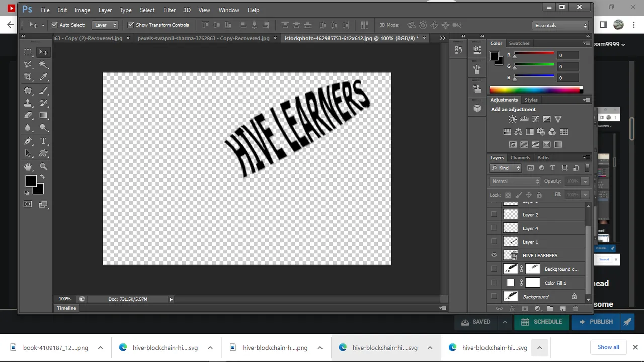The image size is (644, 362).
Task: Show Layer 4 visibility
Action: click(x=494, y=228)
